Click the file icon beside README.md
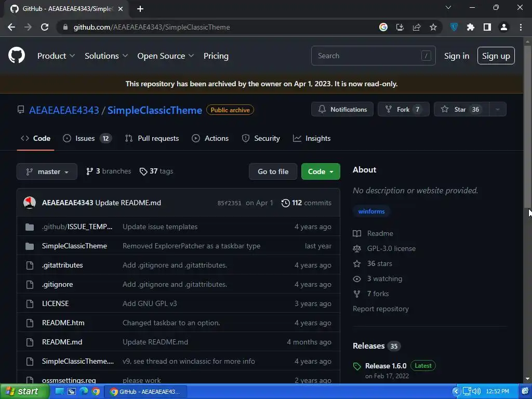The image size is (532, 399). tap(30, 342)
